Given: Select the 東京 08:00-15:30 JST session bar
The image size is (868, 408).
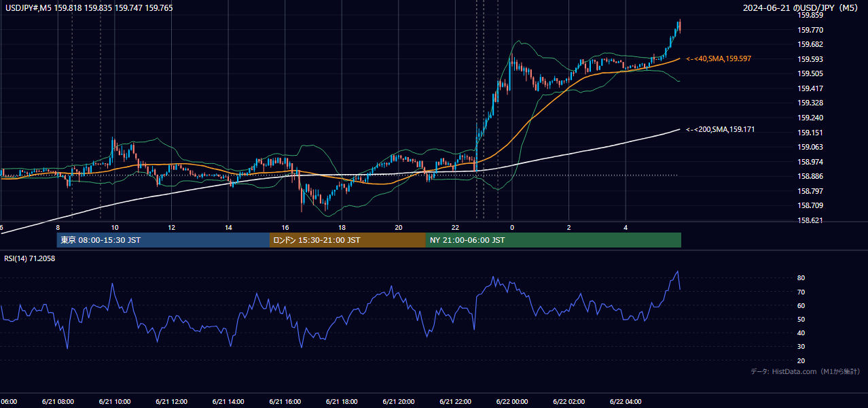Looking at the screenshot, I should (163, 240).
